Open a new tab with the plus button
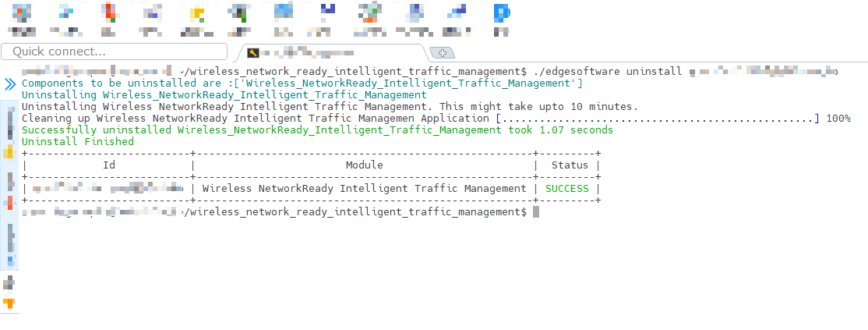868x330 pixels. (443, 53)
